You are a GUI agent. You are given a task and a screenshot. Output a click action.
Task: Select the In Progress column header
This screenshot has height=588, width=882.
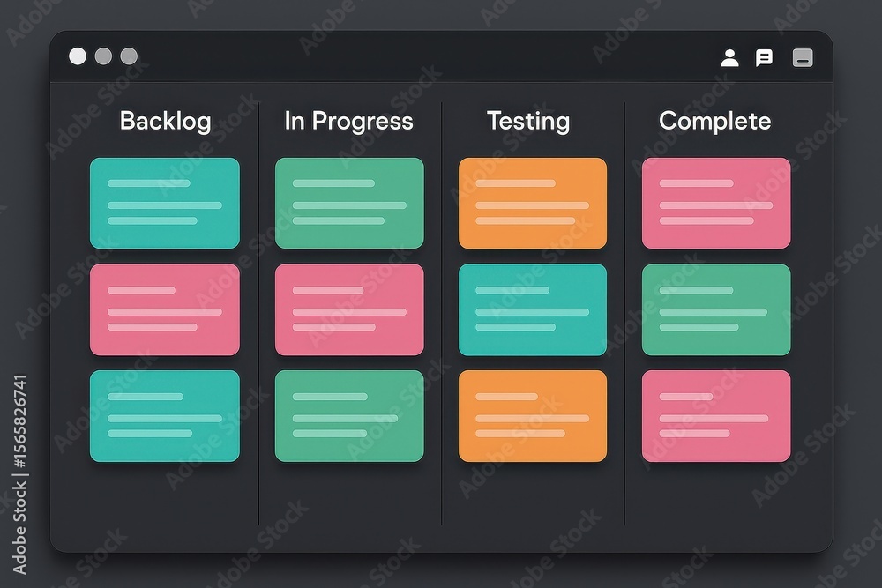(348, 122)
